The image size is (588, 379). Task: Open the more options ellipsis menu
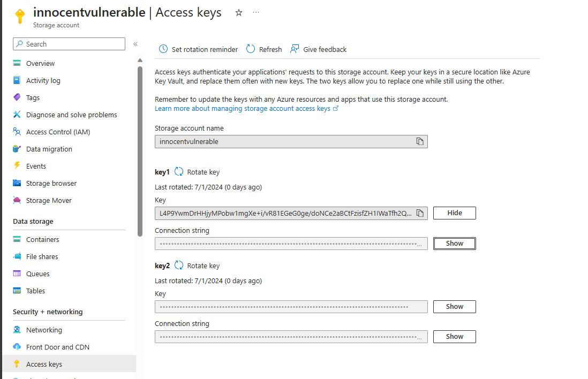256,13
